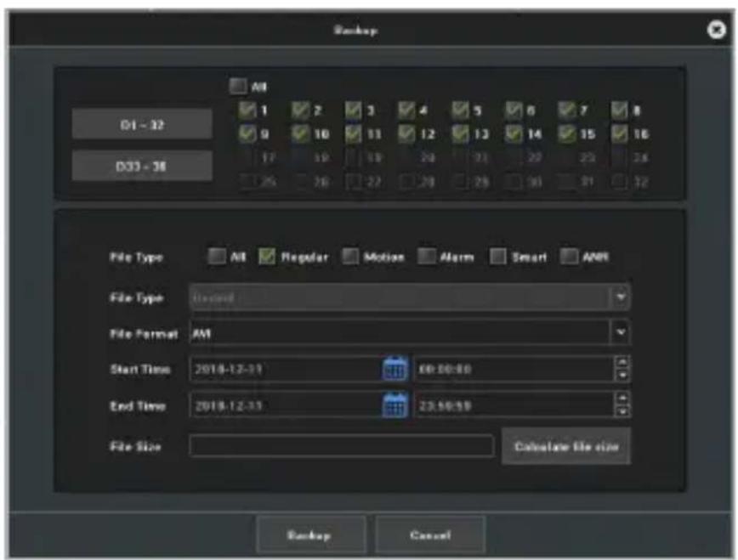Uncheck channel 15 checkbox
Image resolution: width=738 pixels, height=560 pixels.
566,134
